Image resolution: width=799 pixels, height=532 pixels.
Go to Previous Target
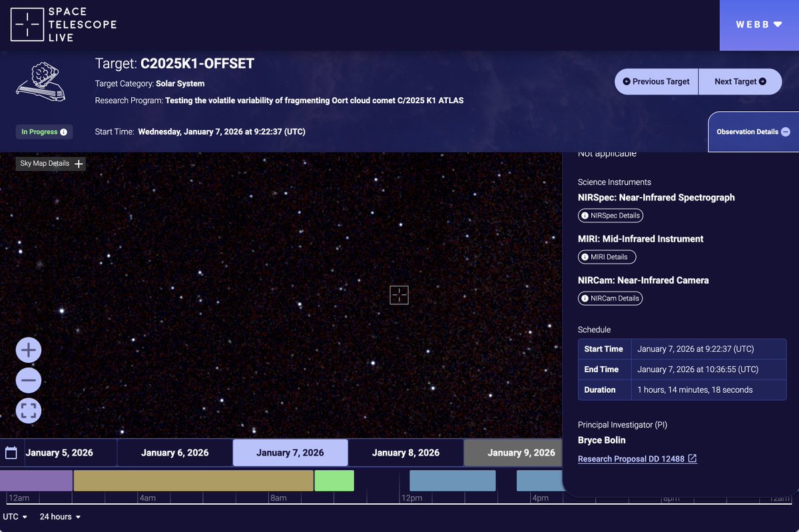click(656, 81)
